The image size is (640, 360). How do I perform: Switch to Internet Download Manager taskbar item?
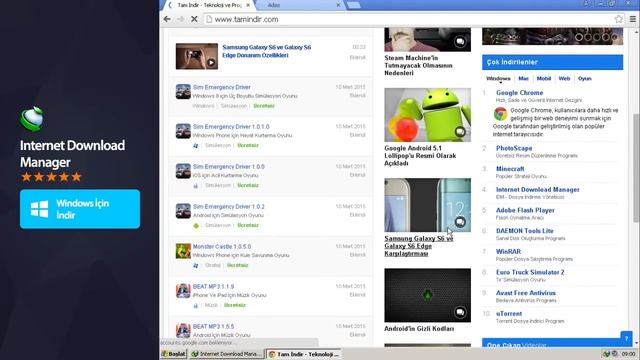tap(227, 354)
